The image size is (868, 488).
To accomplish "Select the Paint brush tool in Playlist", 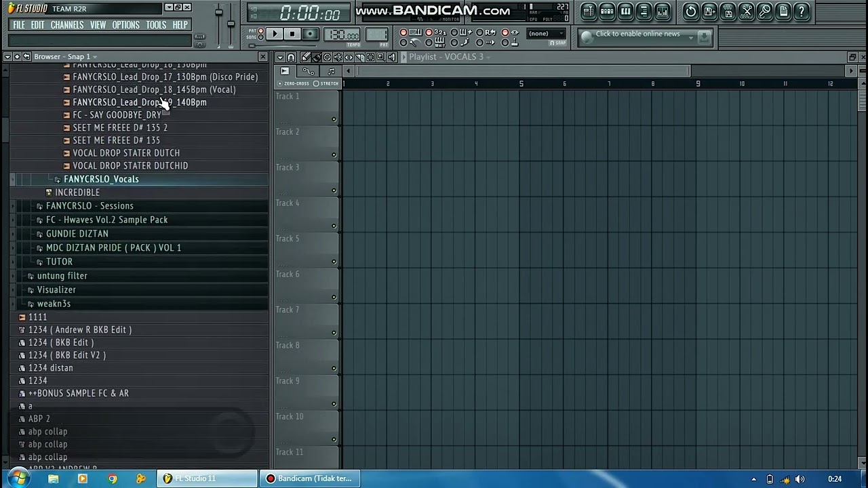I will click(316, 57).
